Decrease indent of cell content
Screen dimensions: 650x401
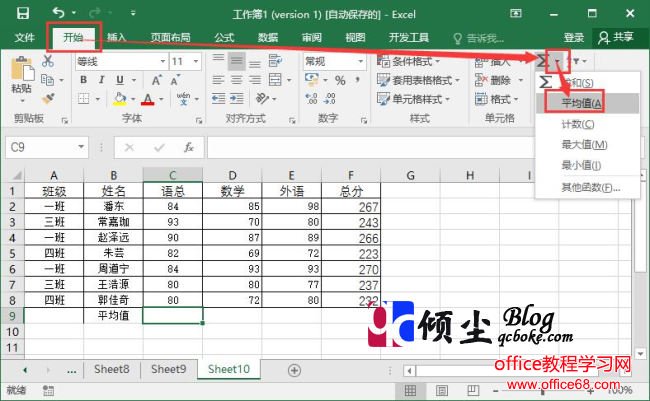218,99
